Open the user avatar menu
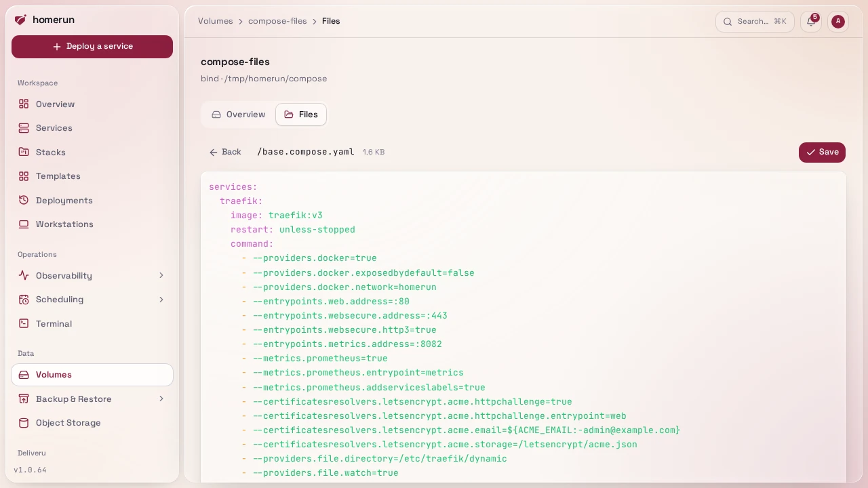Image resolution: width=868 pixels, height=488 pixels. [x=838, y=21]
